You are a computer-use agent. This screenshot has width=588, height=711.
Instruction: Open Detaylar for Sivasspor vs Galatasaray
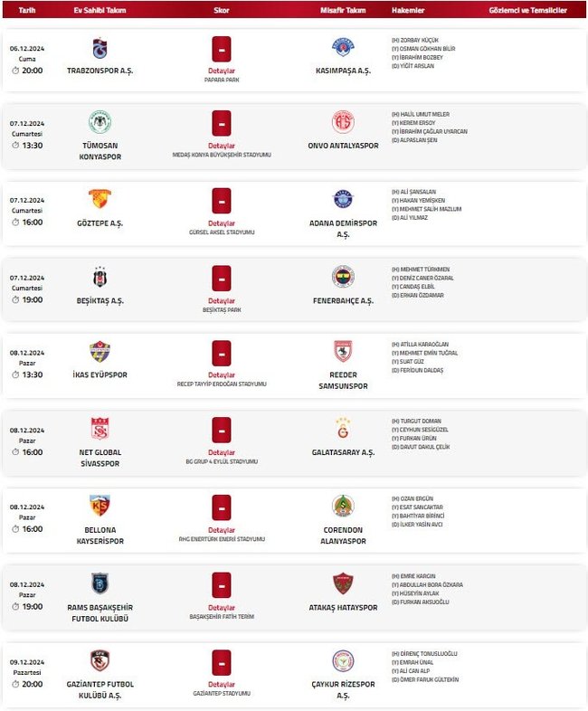click(x=222, y=452)
